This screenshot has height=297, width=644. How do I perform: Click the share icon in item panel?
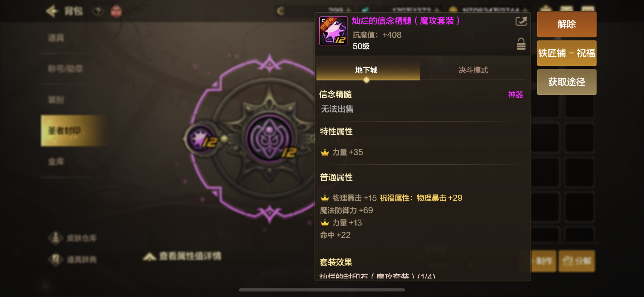coord(521,21)
